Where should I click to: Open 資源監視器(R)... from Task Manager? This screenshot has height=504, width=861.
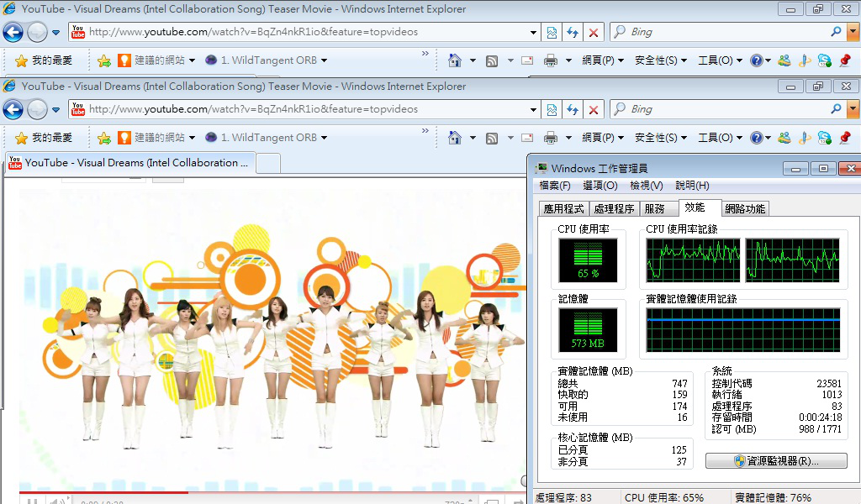pos(776,461)
